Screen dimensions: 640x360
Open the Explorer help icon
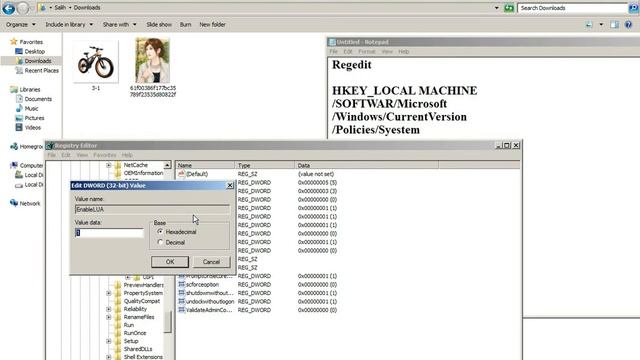point(629,24)
